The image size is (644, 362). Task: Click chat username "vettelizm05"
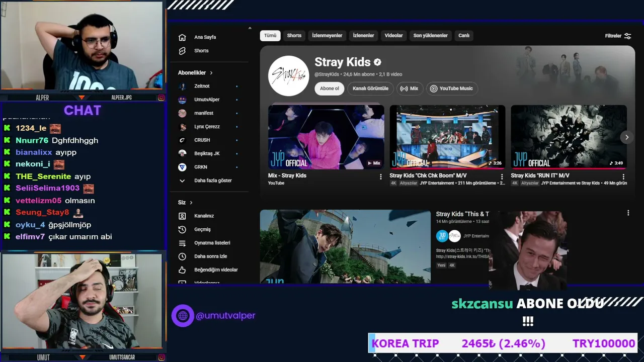pyautogui.click(x=38, y=201)
